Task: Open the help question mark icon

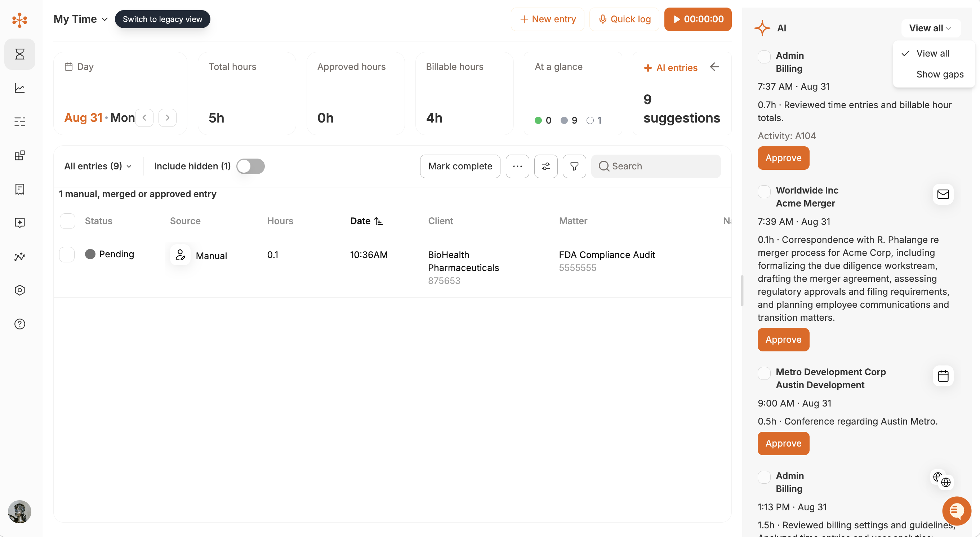Action: click(x=20, y=324)
